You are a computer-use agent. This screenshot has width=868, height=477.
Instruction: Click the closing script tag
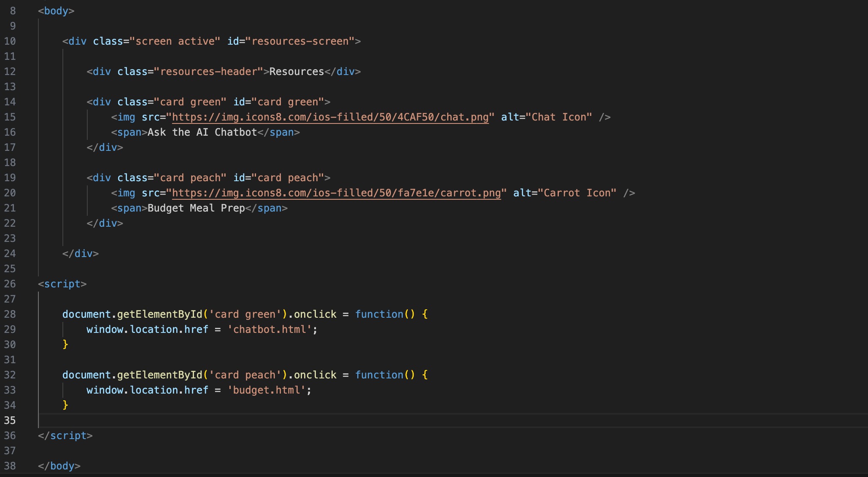click(65, 436)
